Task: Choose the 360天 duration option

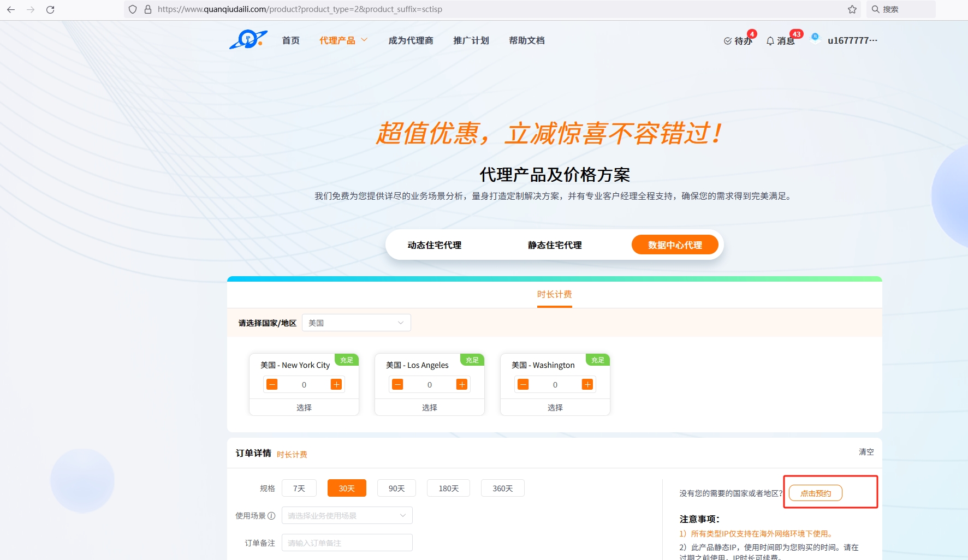Action: [x=502, y=488]
